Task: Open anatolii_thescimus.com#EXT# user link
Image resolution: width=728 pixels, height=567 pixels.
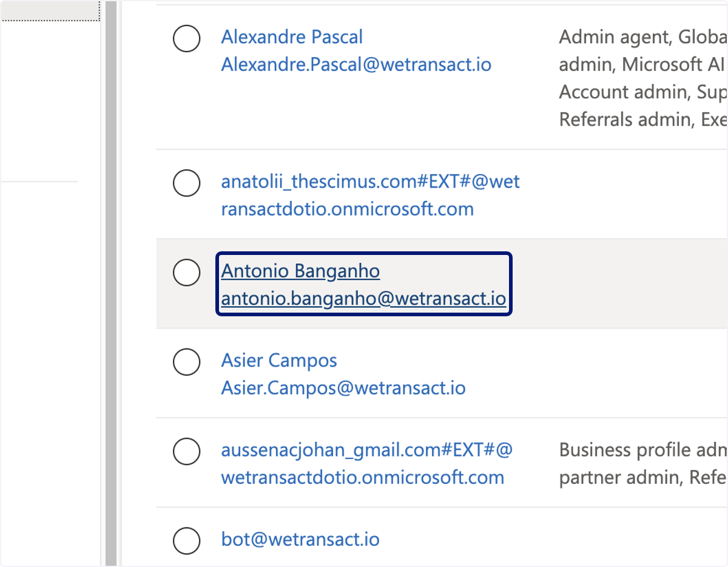Action: 370,195
